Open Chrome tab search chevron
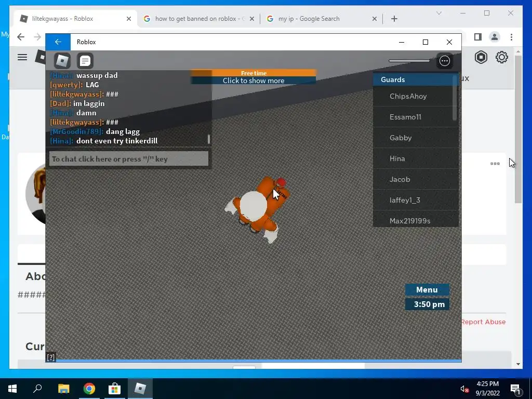Screen dimensions: 532x399 [x=438, y=13]
